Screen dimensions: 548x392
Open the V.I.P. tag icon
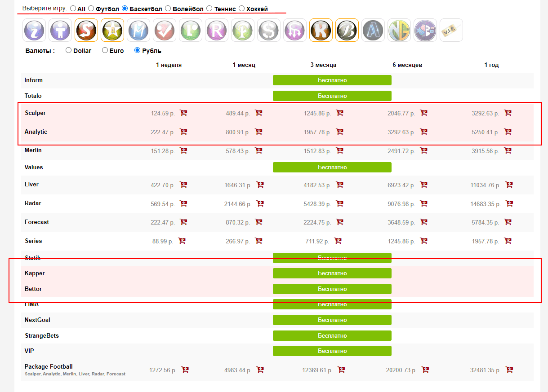point(451,30)
